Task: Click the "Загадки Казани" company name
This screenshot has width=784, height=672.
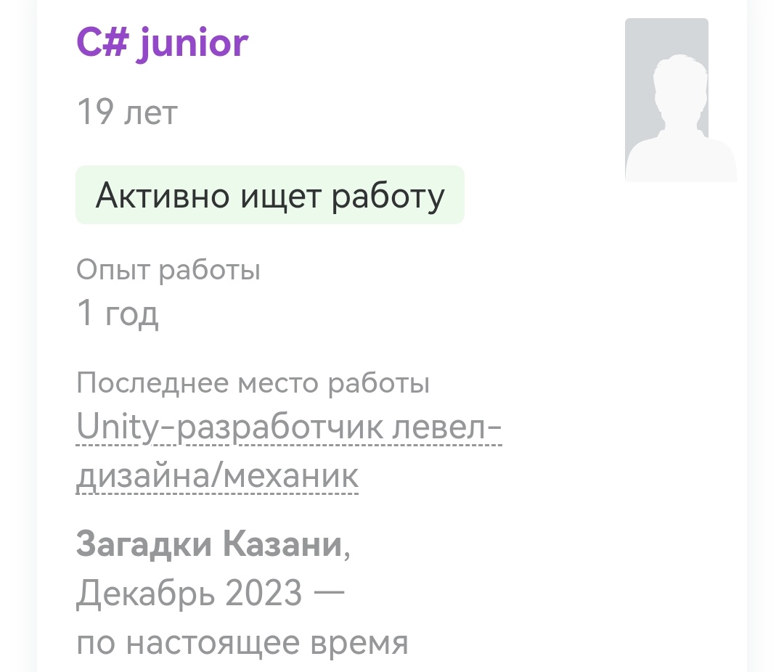Action: (209, 544)
